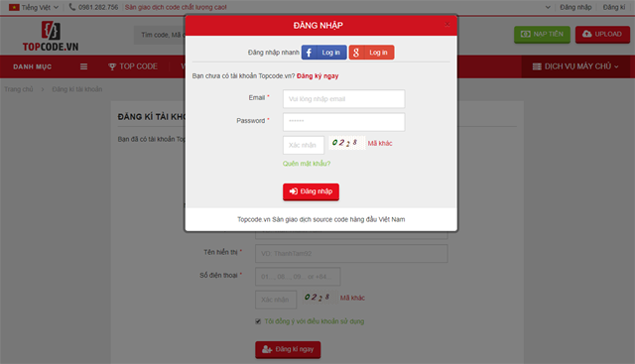Click the Google Log in button
Viewport: 635px width, 364px height.
(x=371, y=53)
